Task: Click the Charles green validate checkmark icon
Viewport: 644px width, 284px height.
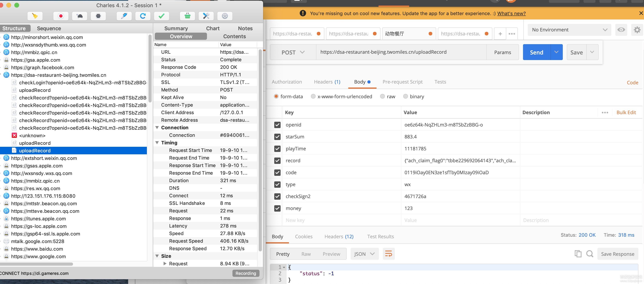Action: click(162, 16)
